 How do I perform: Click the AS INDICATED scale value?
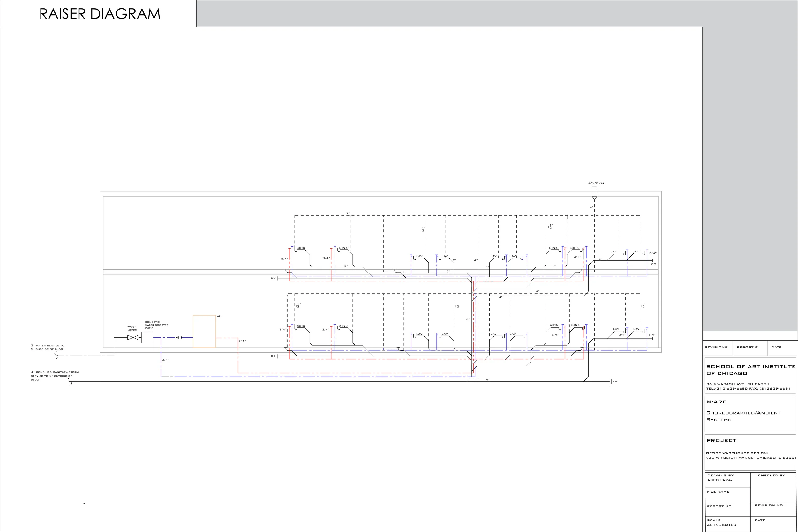click(722, 525)
